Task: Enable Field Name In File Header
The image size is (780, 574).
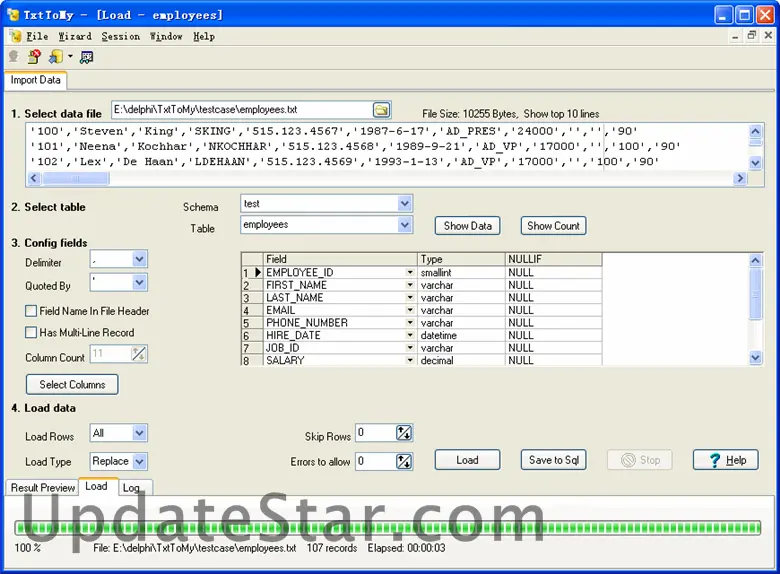Action: pyautogui.click(x=32, y=311)
